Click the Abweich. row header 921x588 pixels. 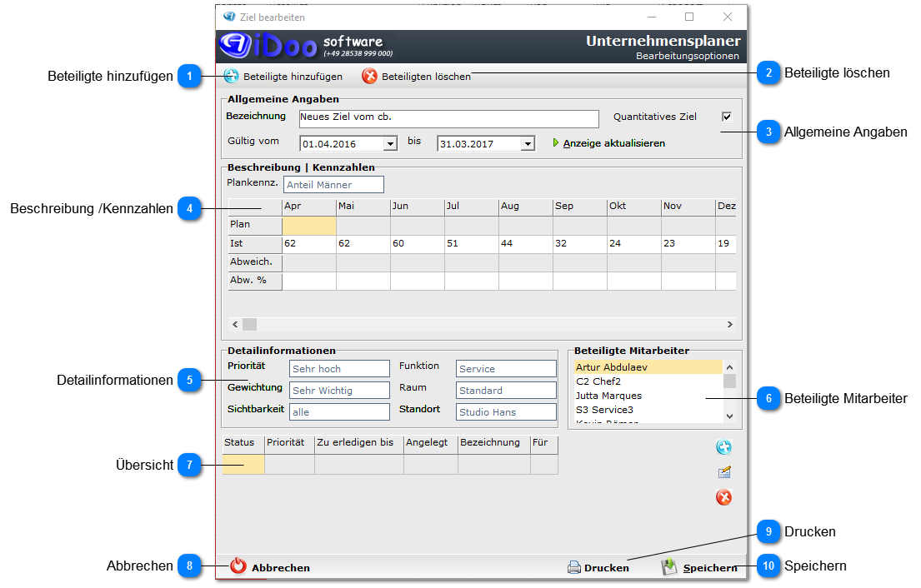(x=255, y=262)
